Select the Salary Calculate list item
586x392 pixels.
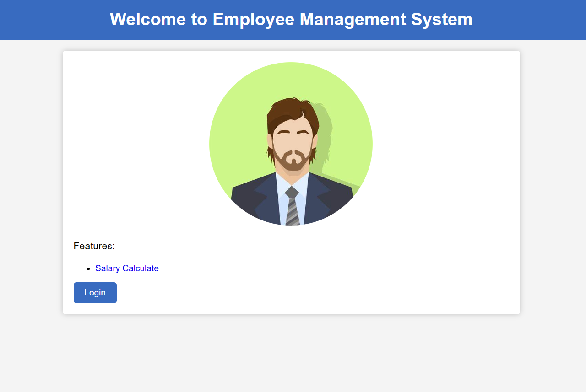pyautogui.click(x=127, y=268)
